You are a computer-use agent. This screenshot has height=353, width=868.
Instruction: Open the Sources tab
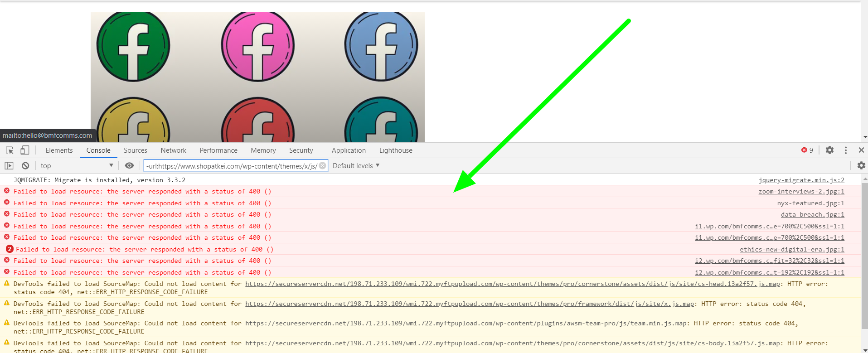(x=136, y=150)
